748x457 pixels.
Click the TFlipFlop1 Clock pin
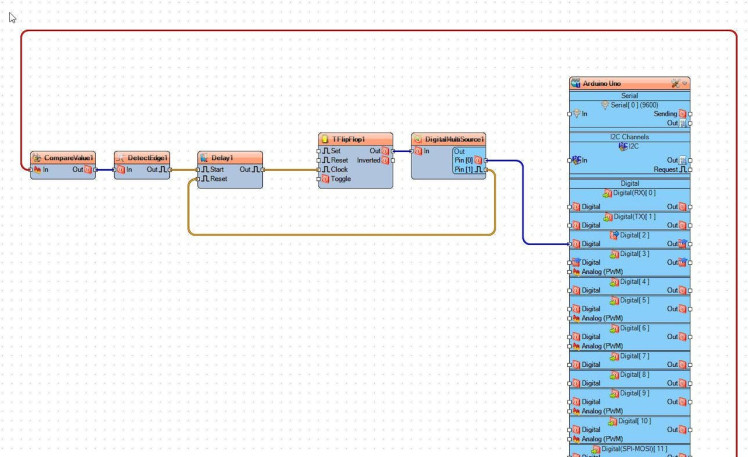326,169
